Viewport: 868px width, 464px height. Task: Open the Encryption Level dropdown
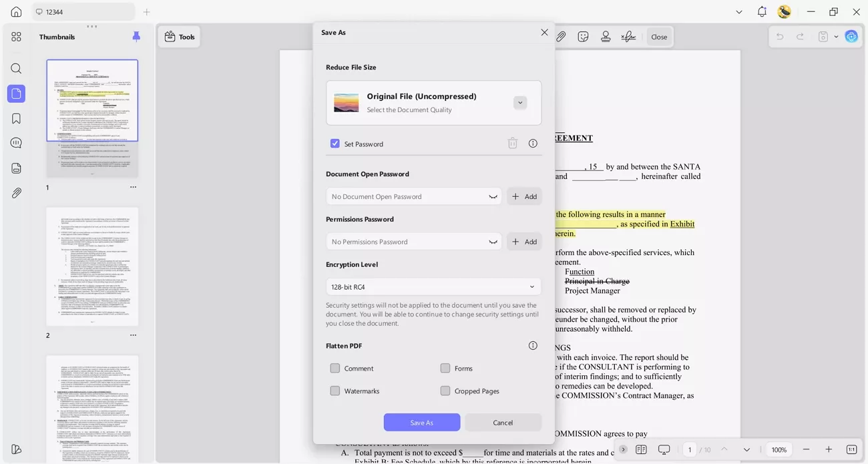pyautogui.click(x=433, y=286)
